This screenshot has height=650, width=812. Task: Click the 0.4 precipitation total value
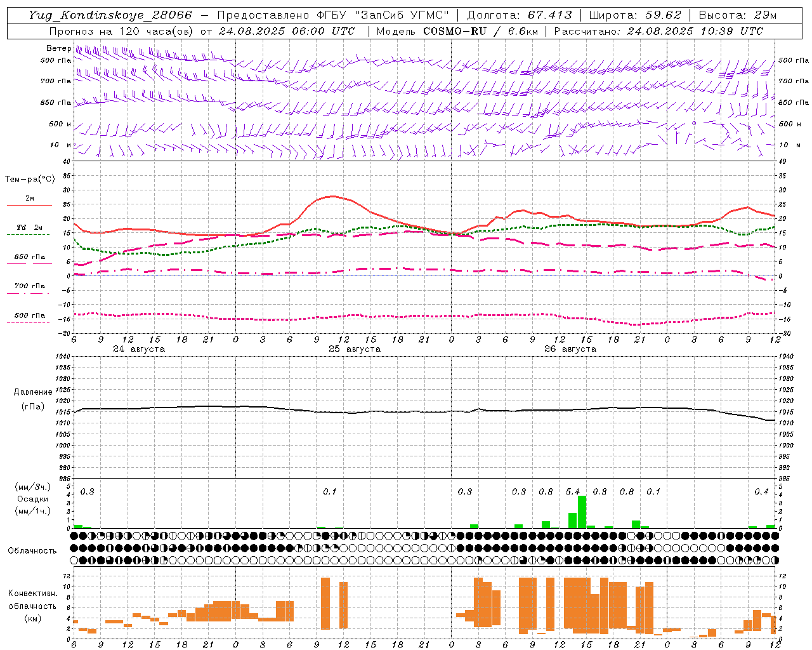[x=761, y=491]
